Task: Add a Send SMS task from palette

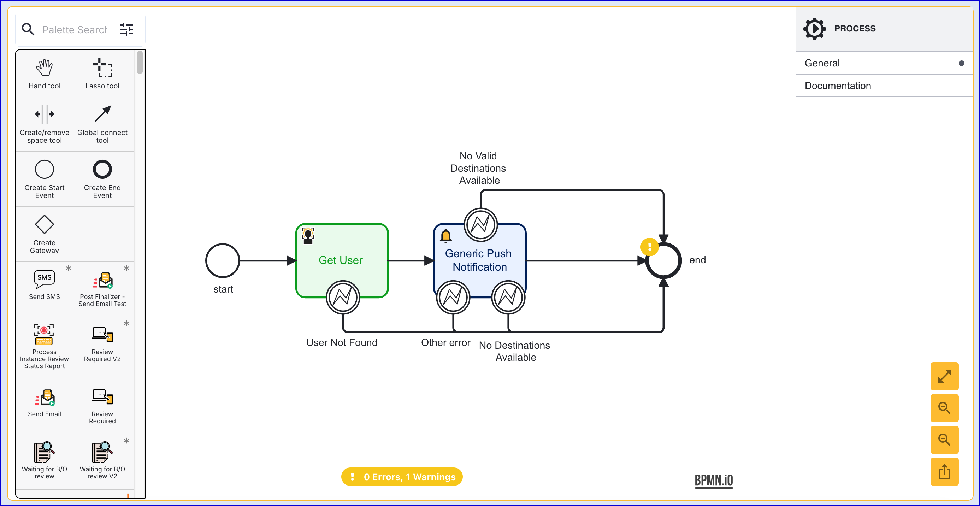Action: point(44,280)
